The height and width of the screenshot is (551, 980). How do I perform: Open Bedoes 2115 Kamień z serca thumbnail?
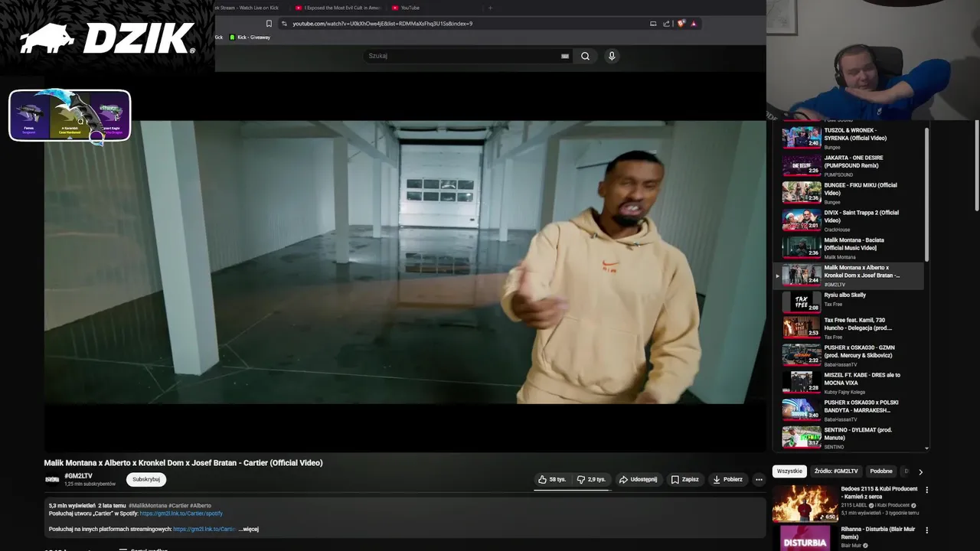pos(805,503)
